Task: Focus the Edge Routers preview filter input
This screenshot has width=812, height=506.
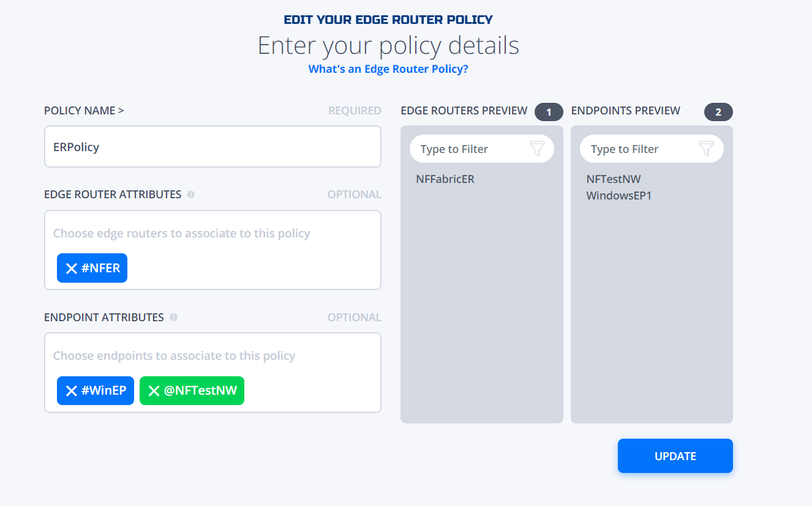Action: click(468, 149)
